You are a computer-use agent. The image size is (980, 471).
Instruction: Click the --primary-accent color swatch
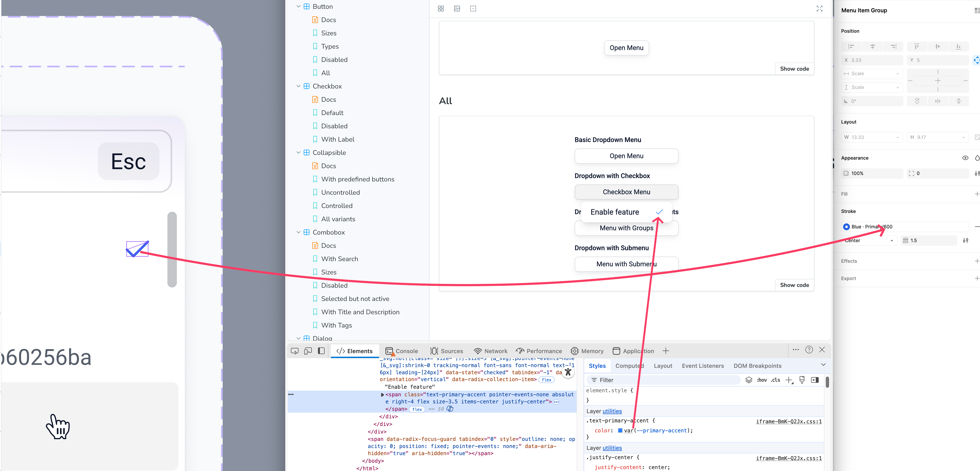[620, 430]
